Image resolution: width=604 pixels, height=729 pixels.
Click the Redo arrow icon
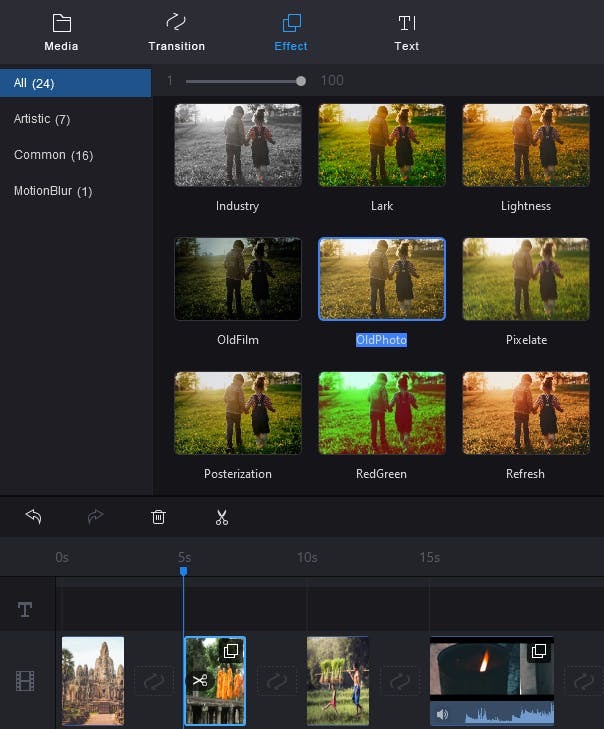click(x=95, y=517)
